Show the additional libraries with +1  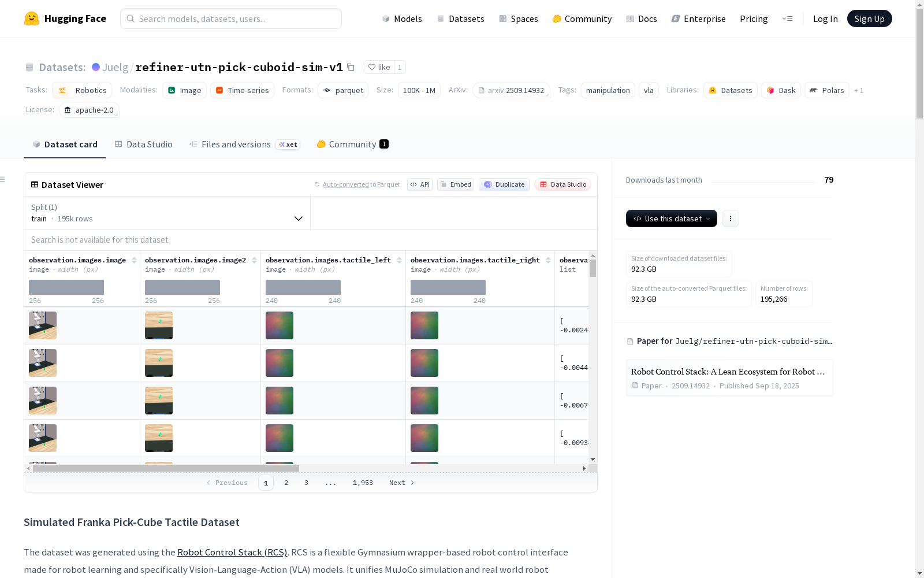pyautogui.click(x=859, y=90)
